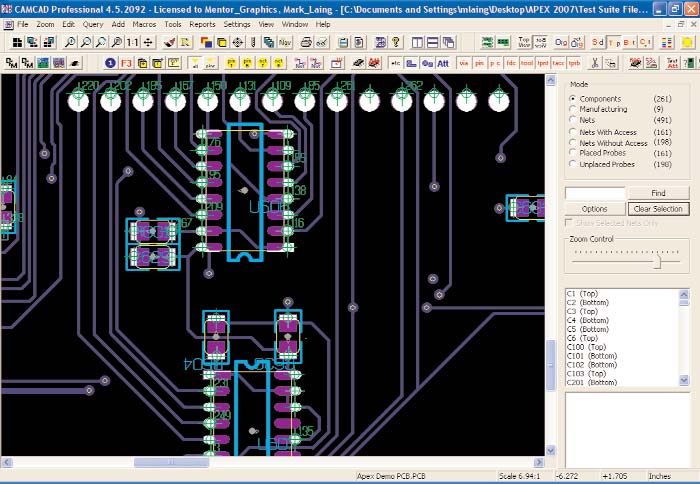Open the Nav navigator toolbar icon

(285, 43)
